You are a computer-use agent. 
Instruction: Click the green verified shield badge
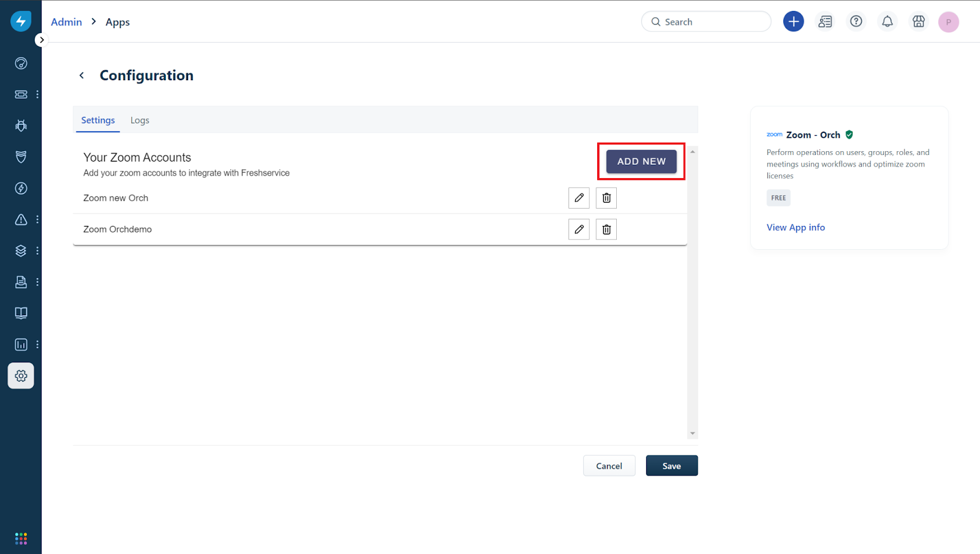pyautogui.click(x=849, y=135)
